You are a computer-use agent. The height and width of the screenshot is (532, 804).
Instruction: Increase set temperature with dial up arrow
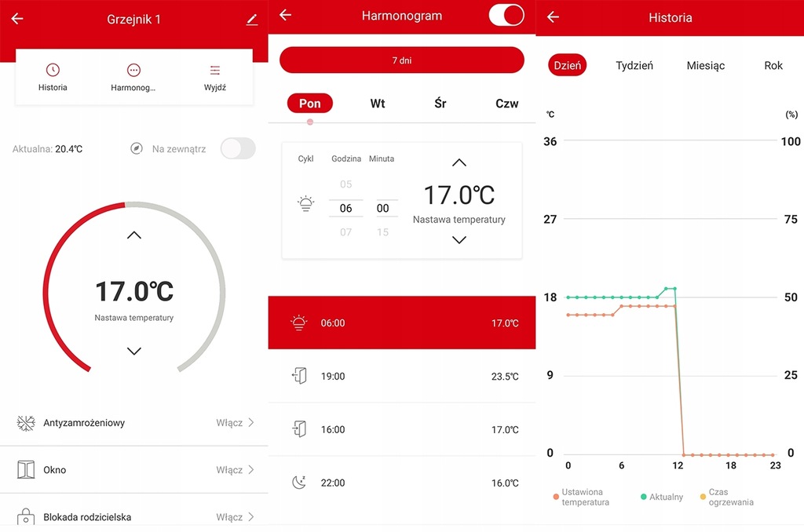pos(133,235)
